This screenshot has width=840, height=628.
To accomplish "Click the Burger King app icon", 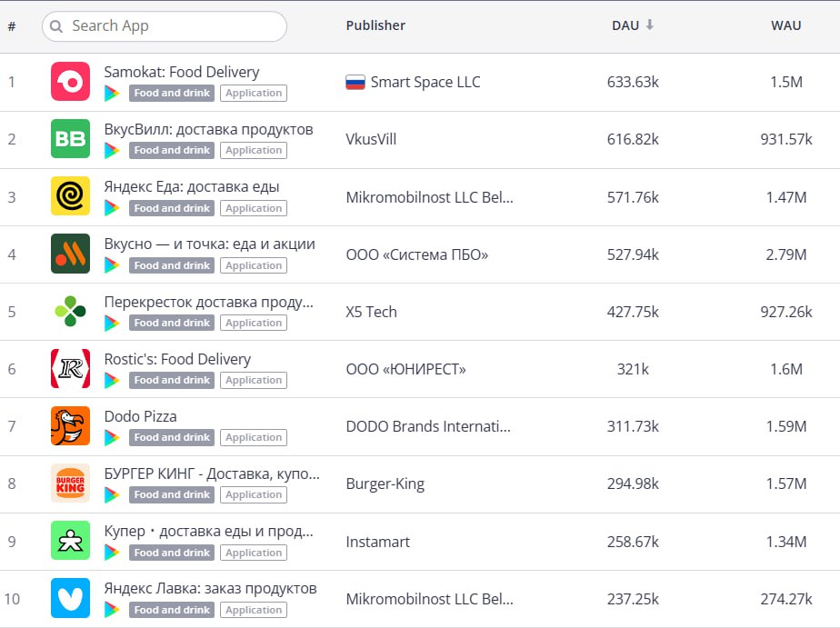I will pyautogui.click(x=70, y=483).
